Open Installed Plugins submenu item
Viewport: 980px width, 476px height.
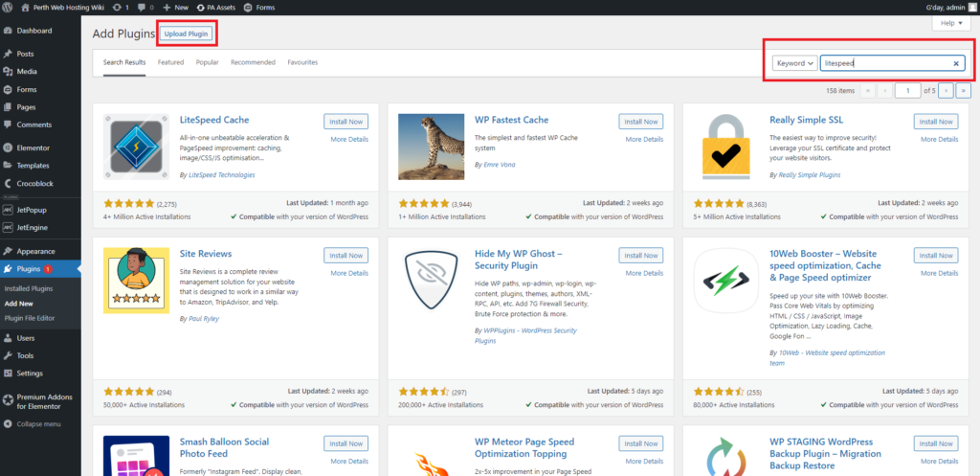tap(29, 289)
